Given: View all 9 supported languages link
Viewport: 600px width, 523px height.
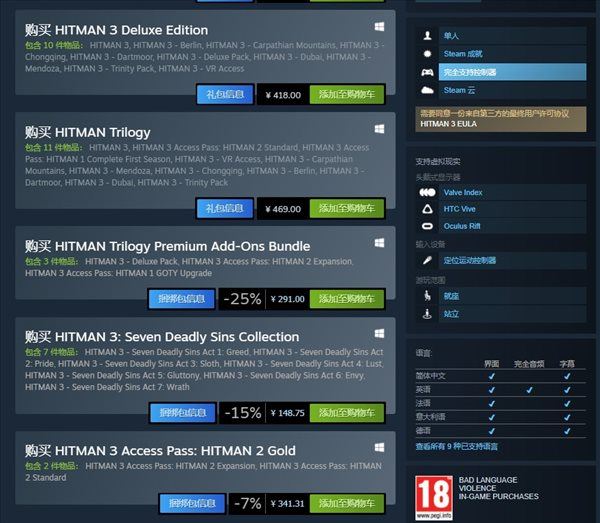Looking at the screenshot, I should tap(457, 446).
